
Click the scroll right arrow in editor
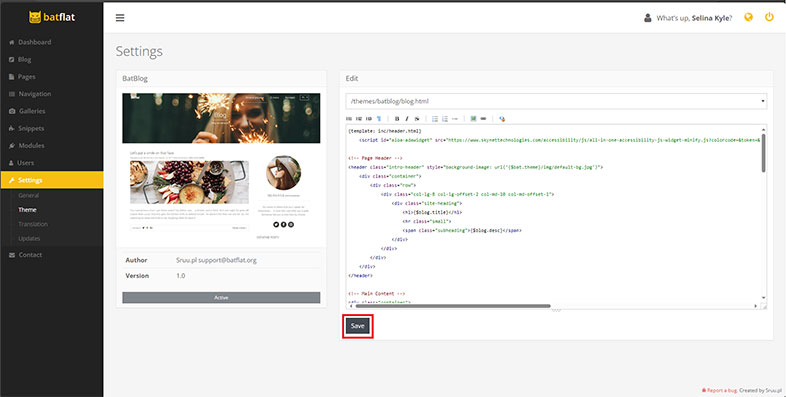[755, 306]
